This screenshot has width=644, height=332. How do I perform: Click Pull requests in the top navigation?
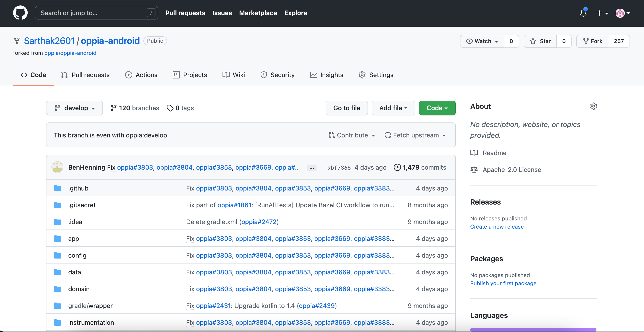point(185,13)
